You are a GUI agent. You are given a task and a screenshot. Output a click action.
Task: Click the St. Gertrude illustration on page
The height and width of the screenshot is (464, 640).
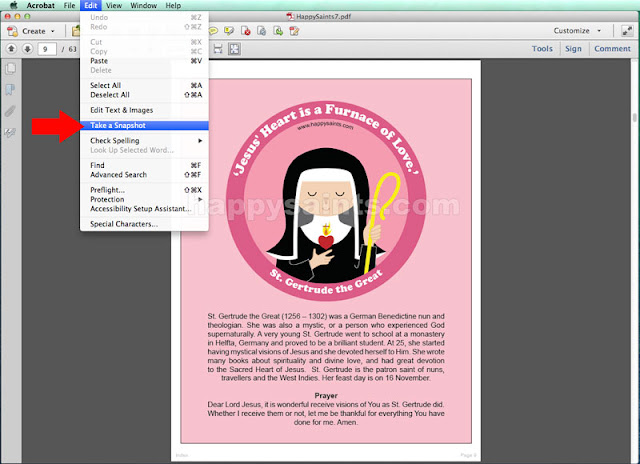coord(326,201)
